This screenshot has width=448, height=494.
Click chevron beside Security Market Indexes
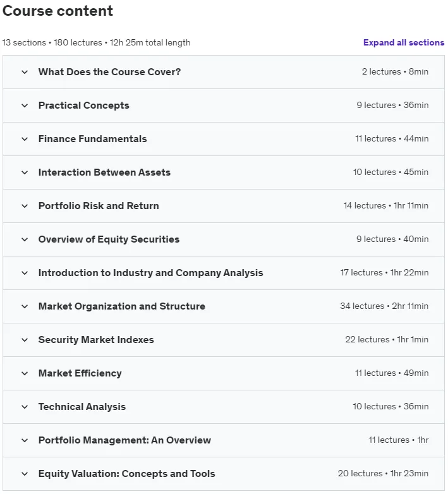[x=25, y=340]
